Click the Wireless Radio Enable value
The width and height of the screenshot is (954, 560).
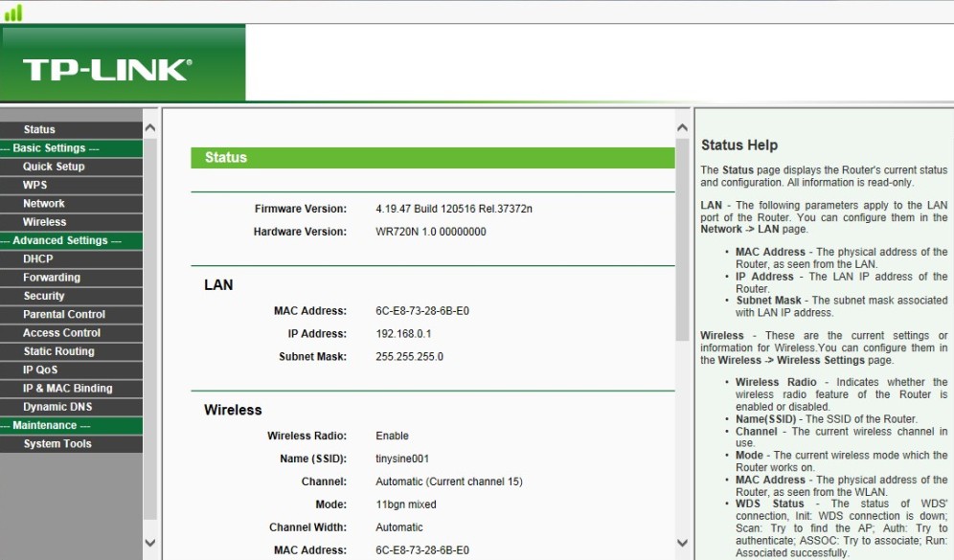tap(392, 436)
